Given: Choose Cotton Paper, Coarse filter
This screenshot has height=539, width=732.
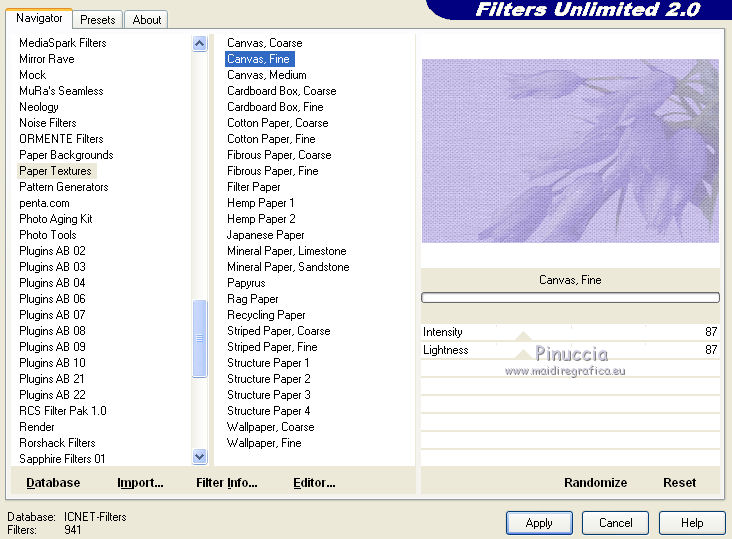Looking at the screenshot, I should click(x=278, y=123).
